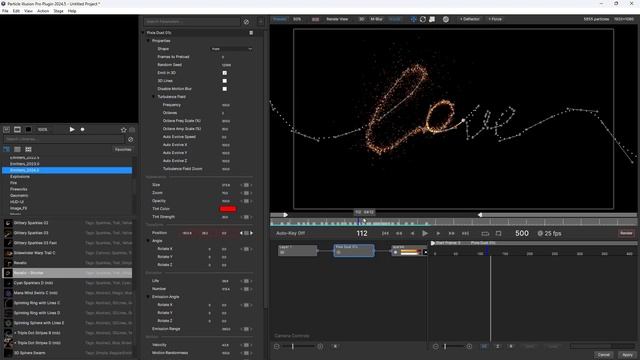Switch library to tree view icon
This screenshot has width=640, height=360.
click(x=7, y=149)
